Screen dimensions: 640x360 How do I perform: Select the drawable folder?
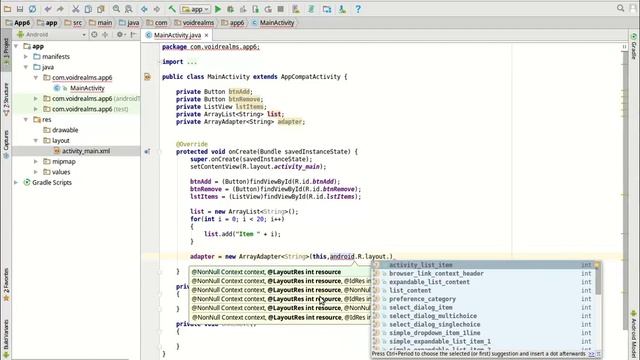coord(65,130)
